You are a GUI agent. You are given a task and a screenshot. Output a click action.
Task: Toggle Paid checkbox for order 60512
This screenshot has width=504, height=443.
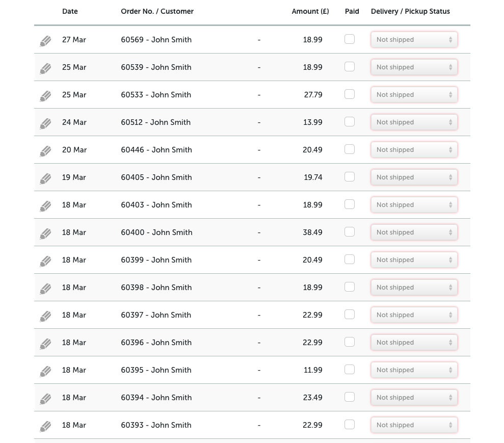coord(350,122)
